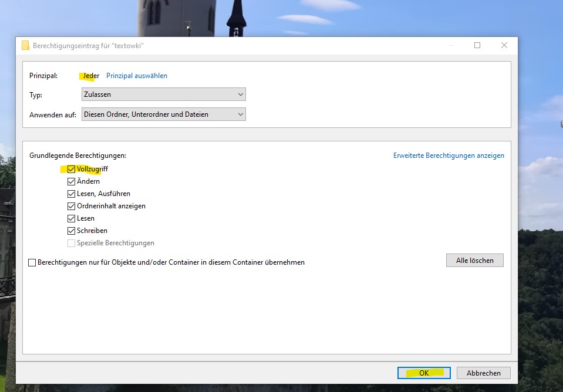Click Prinzipal auswählen link
The width and height of the screenshot is (563, 392).
coord(136,76)
